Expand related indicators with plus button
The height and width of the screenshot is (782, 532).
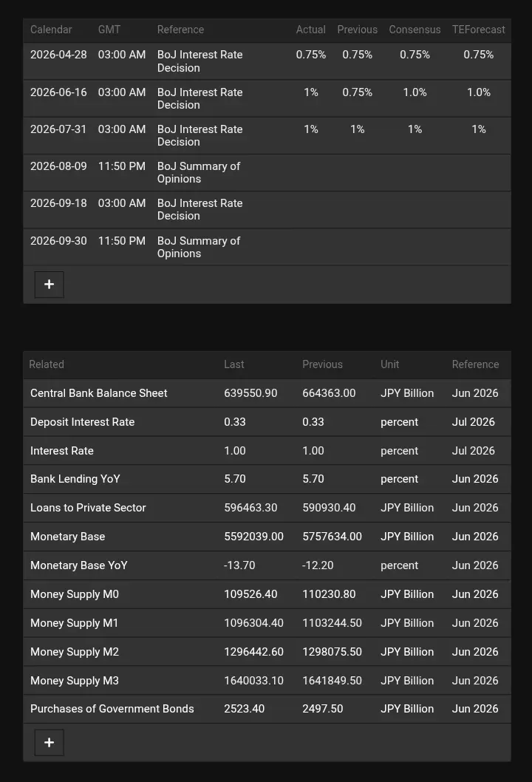coord(49,743)
